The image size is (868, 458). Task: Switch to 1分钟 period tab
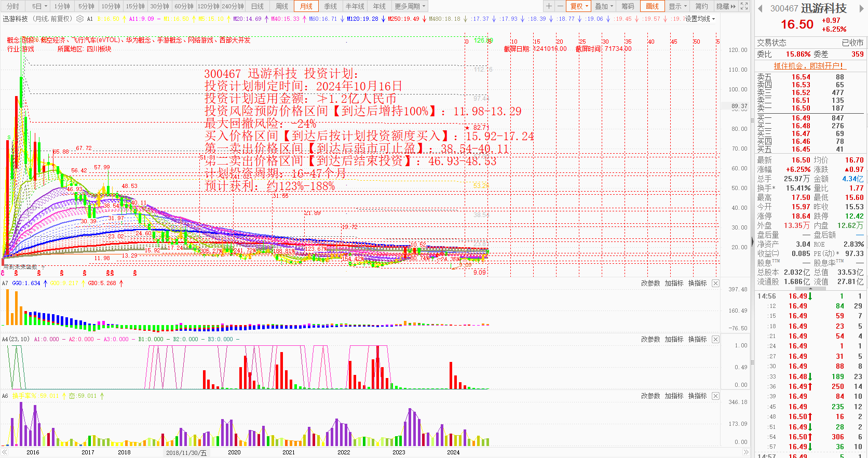click(62, 6)
